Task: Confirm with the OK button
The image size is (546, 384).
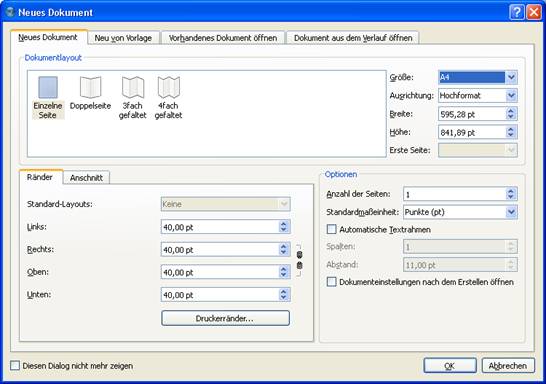Action: [450, 366]
